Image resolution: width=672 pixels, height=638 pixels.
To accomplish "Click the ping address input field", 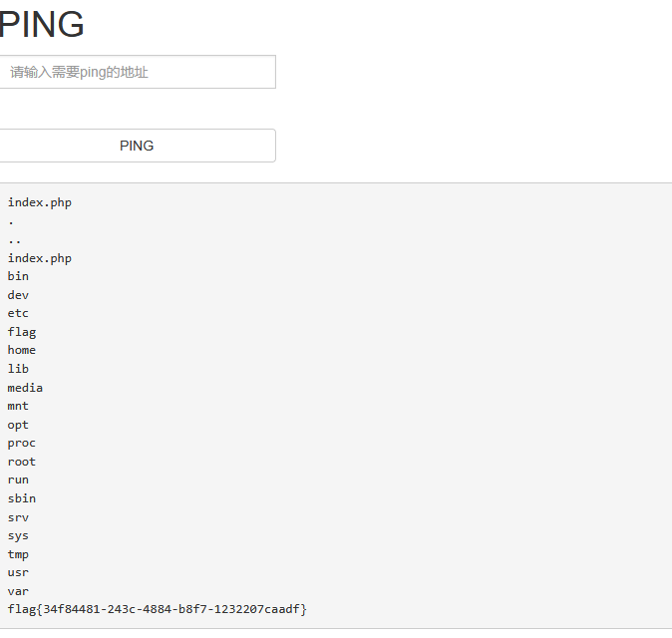I will point(137,72).
